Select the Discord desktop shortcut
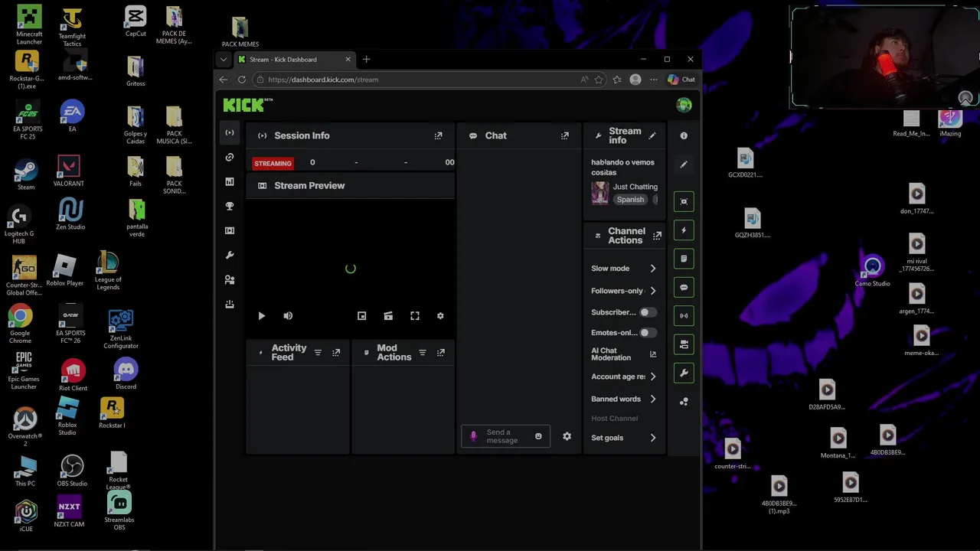 pyautogui.click(x=126, y=374)
